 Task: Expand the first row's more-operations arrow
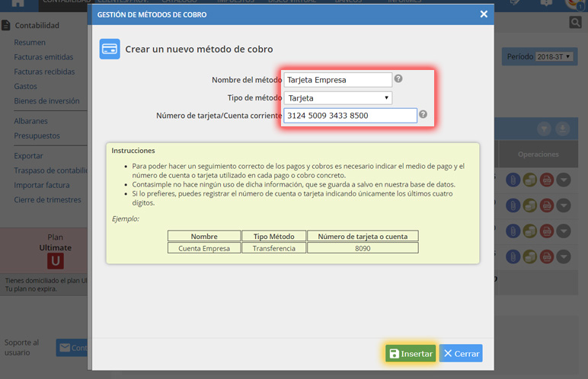(x=564, y=180)
